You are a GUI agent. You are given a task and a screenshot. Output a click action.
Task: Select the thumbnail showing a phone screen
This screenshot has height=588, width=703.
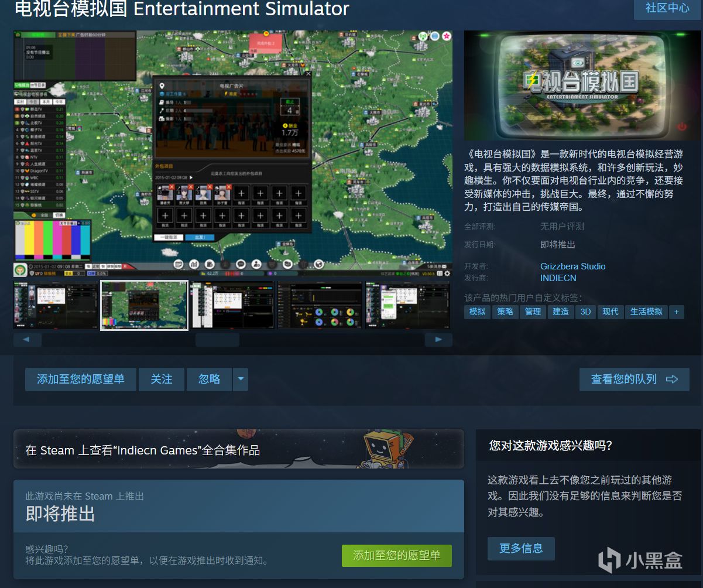coord(408,305)
